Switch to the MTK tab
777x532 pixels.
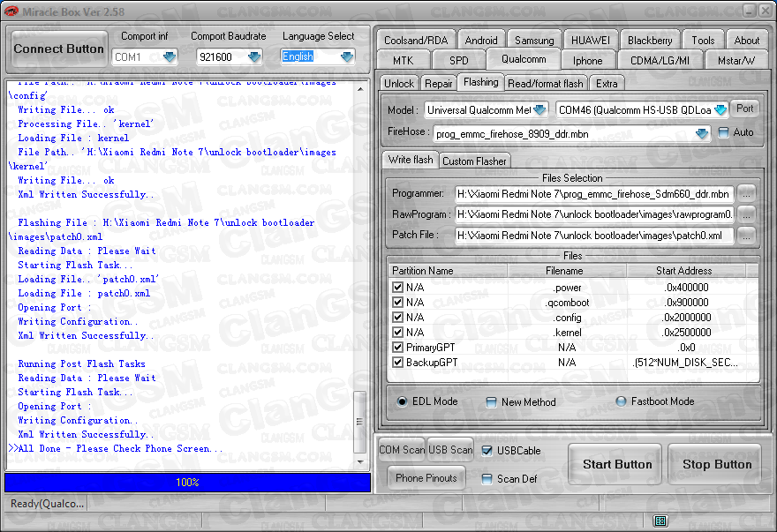click(403, 60)
